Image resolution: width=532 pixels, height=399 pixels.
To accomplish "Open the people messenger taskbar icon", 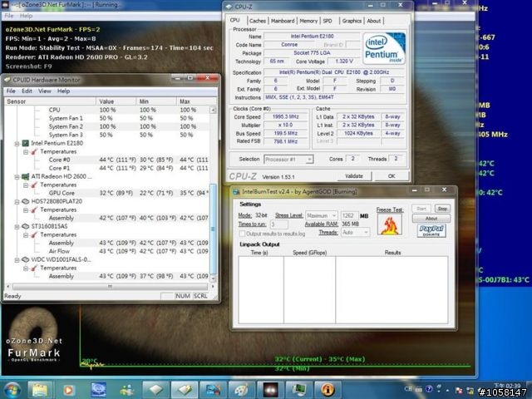I will pyautogui.click(x=126, y=390).
